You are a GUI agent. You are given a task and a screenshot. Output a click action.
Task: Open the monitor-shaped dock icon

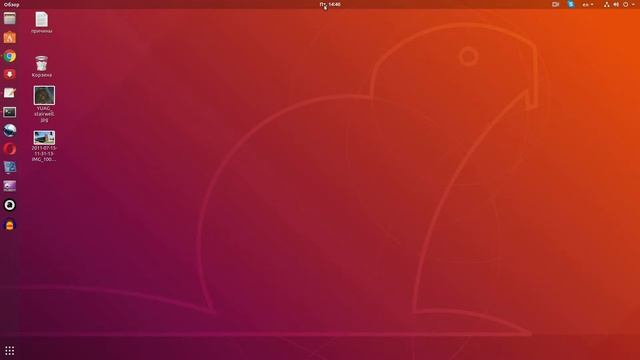pos(10,167)
